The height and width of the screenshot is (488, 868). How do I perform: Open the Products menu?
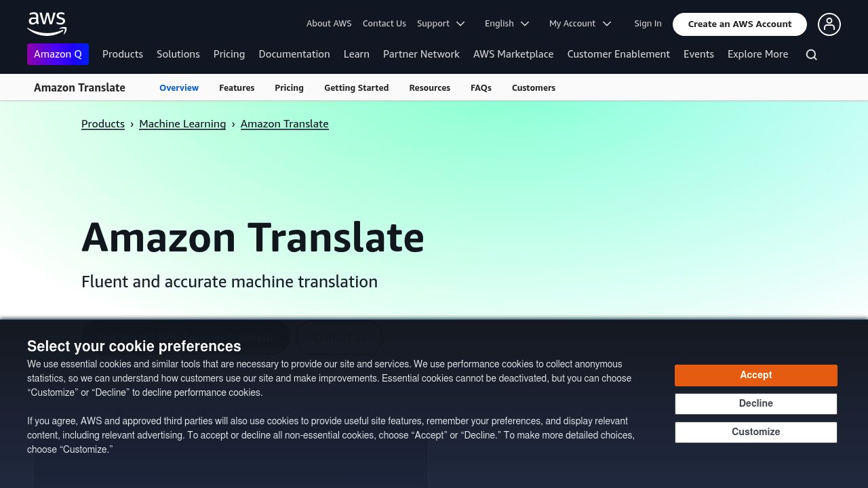click(123, 54)
